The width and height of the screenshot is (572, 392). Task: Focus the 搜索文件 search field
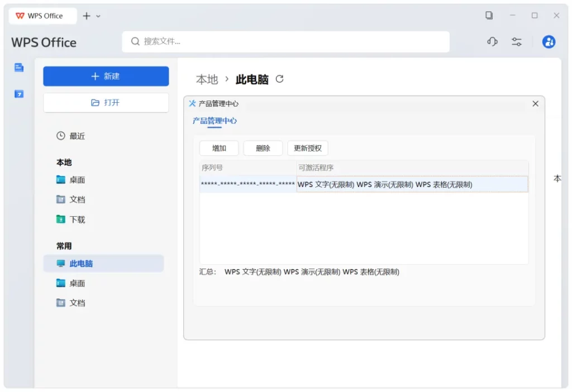point(285,41)
